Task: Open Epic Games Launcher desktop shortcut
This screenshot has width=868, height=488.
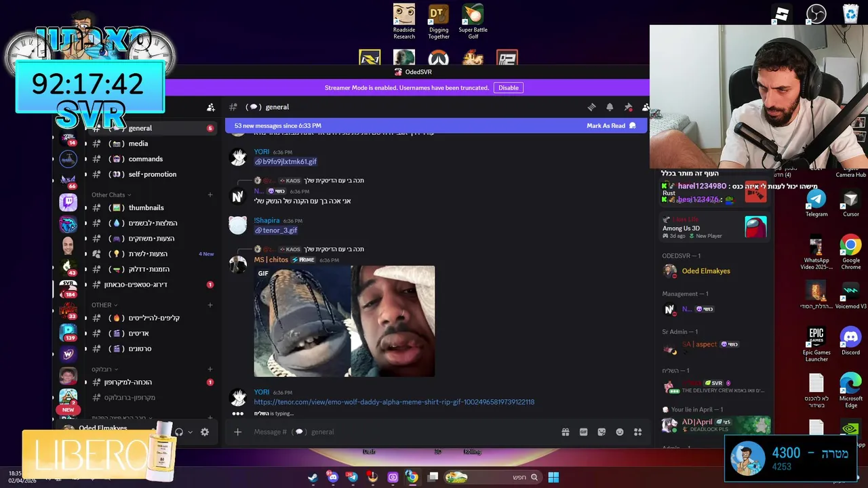Action: [816, 345]
